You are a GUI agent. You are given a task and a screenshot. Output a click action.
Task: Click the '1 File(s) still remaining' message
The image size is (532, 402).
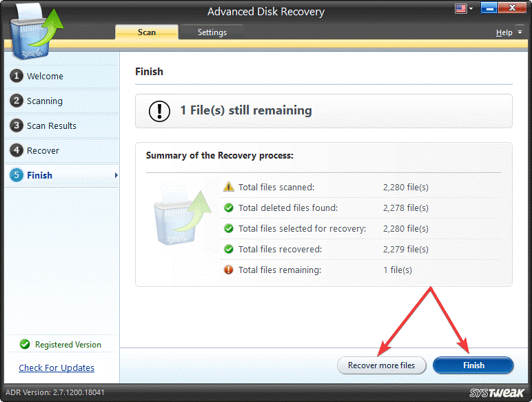(x=246, y=110)
